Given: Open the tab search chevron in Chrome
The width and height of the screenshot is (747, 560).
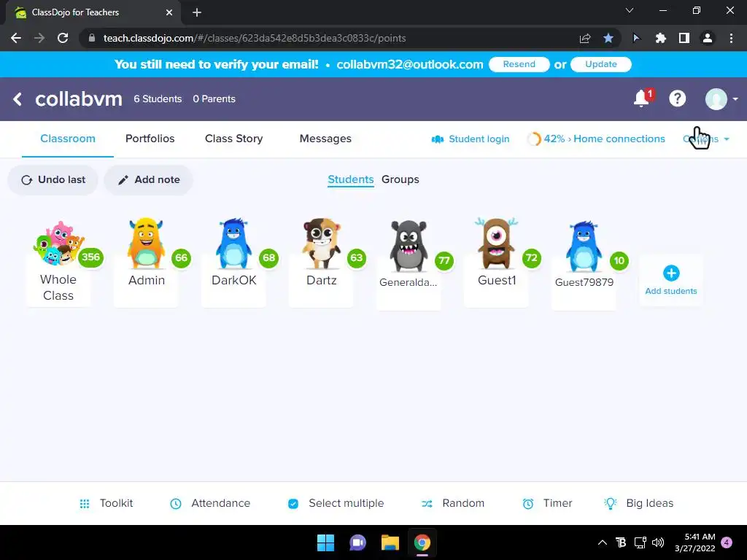Looking at the screenshot, I should point(630,10).
